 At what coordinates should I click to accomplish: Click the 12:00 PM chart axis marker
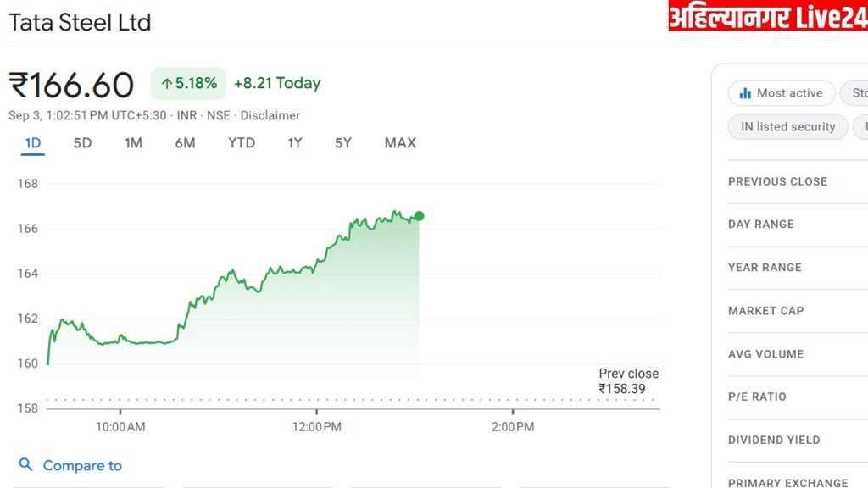click(317, 427)
